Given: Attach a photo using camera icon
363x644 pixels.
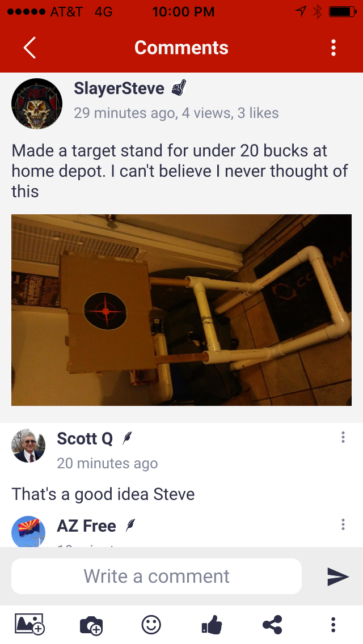Looking at the screenshot, I should click(x=91, y=625).
